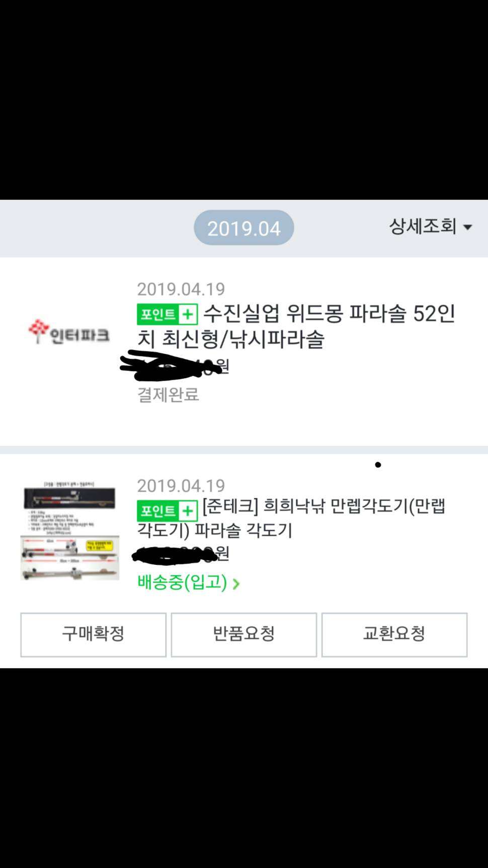The width and height of the screenshot is (488, 868).
Task: Request a return via 반품요청
Action: pyautogui.click(x=244, y=634)
